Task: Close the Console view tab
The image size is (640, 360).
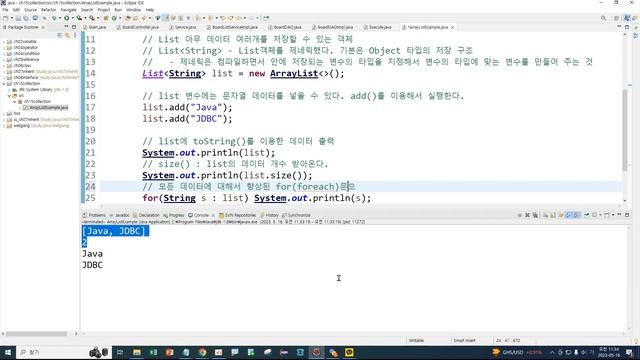Action: (x=213, y=215)
